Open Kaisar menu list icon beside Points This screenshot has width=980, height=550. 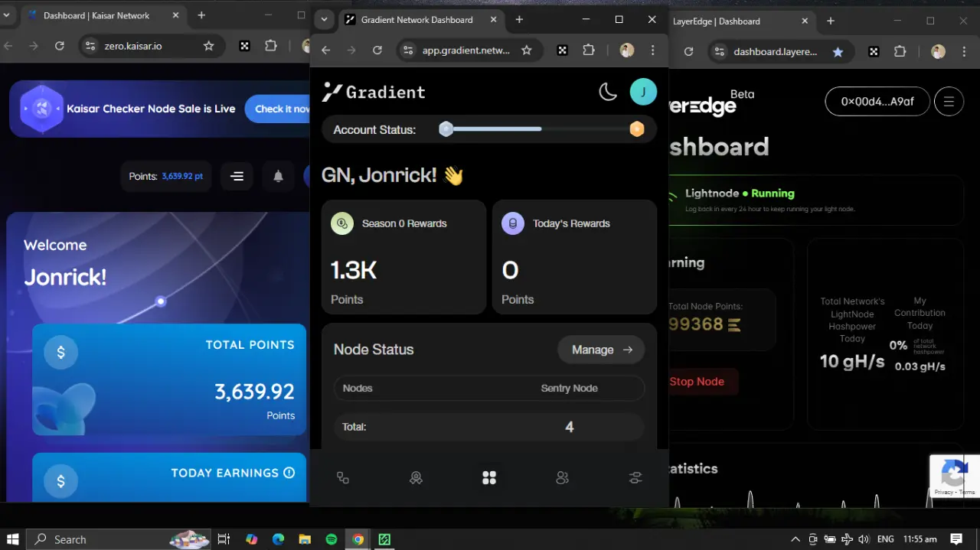(237, 177)
